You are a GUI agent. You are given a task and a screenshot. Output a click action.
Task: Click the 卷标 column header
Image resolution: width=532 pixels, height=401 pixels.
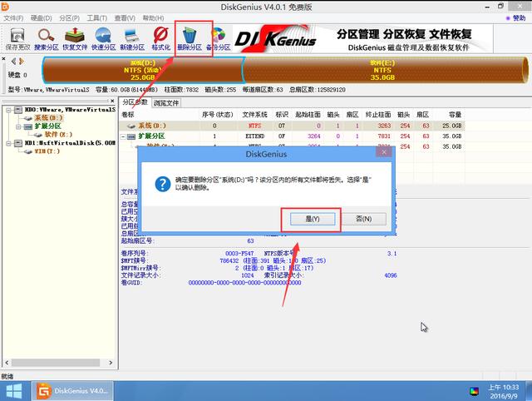pos(128,115)
